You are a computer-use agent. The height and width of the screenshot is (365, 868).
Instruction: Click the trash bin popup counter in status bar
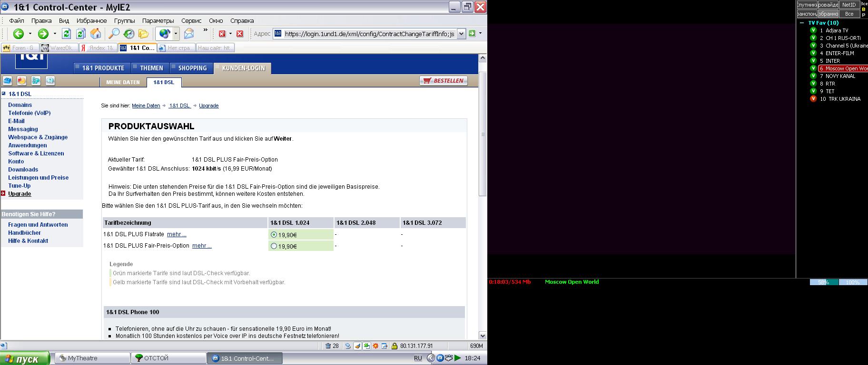(x=332, y=346)
